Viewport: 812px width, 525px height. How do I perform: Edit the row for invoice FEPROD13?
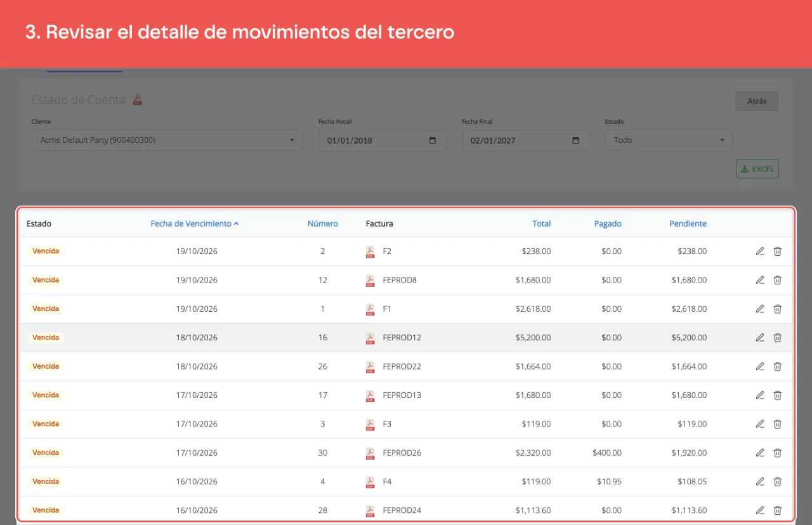pyautogui.click(x=760, y=395)
